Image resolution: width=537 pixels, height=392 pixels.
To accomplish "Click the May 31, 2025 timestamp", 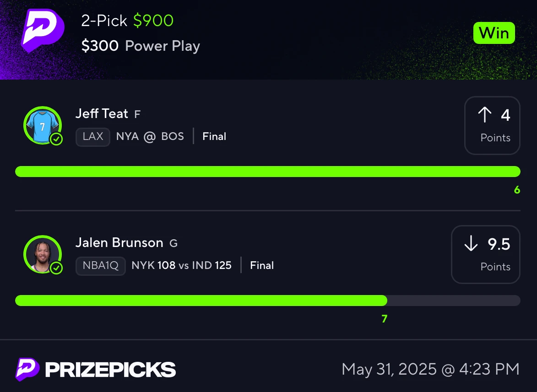I will pos(430,370).
